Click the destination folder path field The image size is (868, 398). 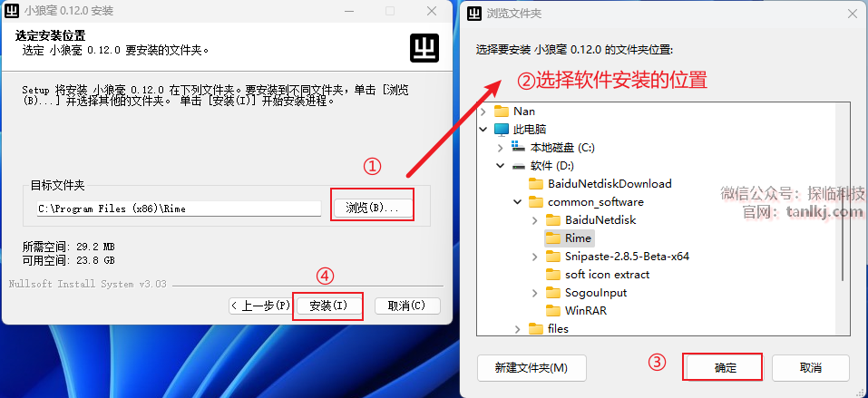(180, 209)
